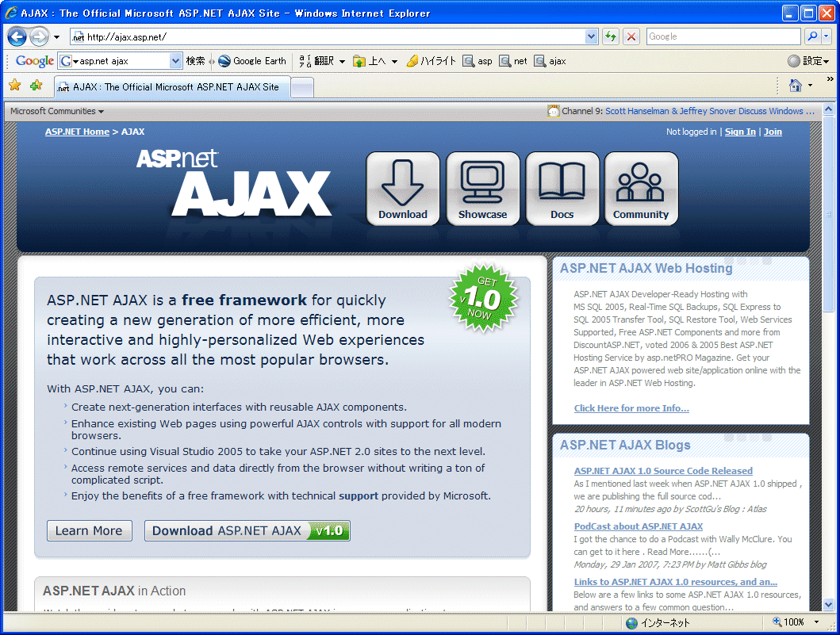
Task: Open the 翻訳 dropdown arrow
Action: pyautogui.click(x=342, y=62)
